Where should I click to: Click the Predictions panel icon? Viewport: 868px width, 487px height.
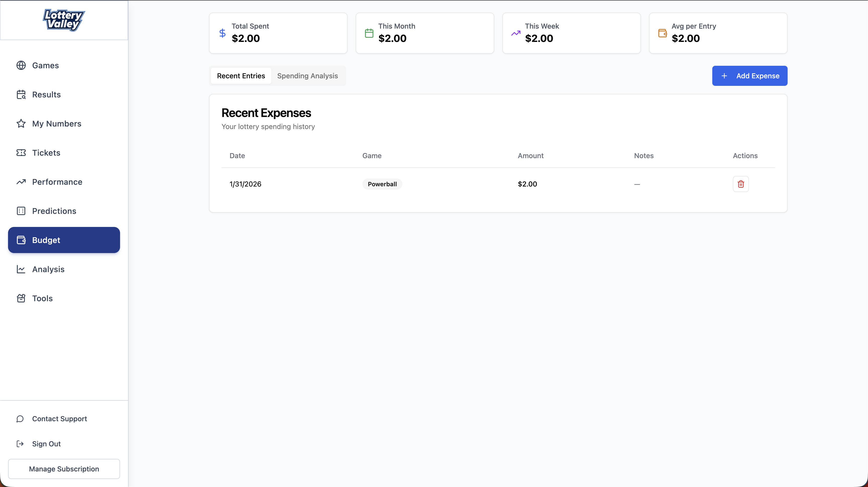point(21,211)
